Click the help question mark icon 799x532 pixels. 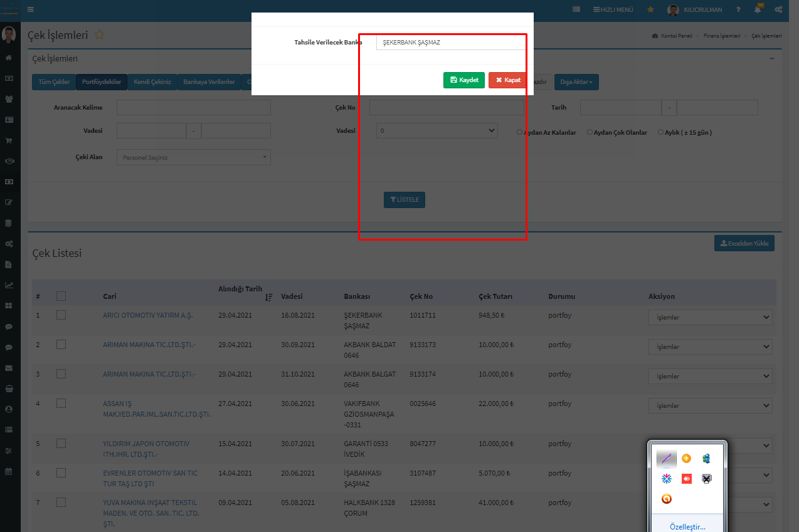[x=738, y=10]
